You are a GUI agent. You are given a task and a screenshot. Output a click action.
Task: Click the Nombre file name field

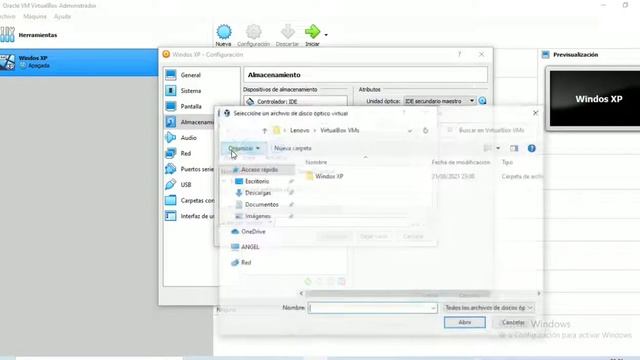point(372,308)
